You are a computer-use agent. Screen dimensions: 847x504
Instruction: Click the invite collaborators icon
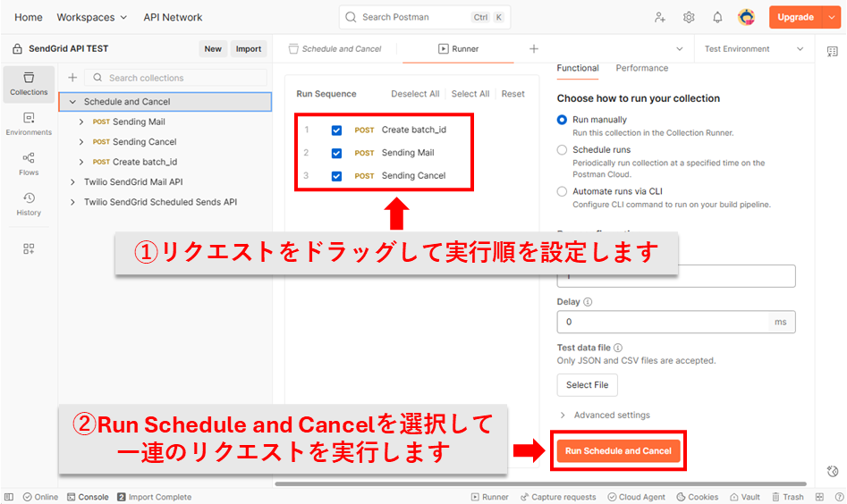(660, 17)
